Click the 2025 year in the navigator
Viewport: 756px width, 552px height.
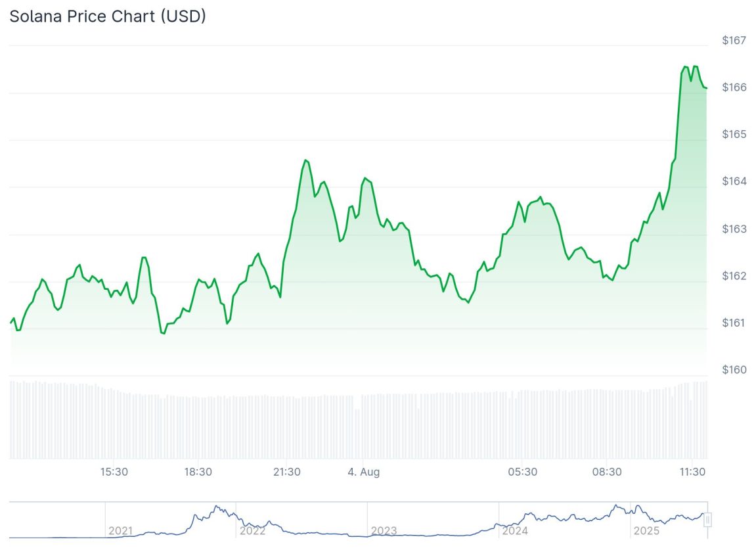pos(646,531)
